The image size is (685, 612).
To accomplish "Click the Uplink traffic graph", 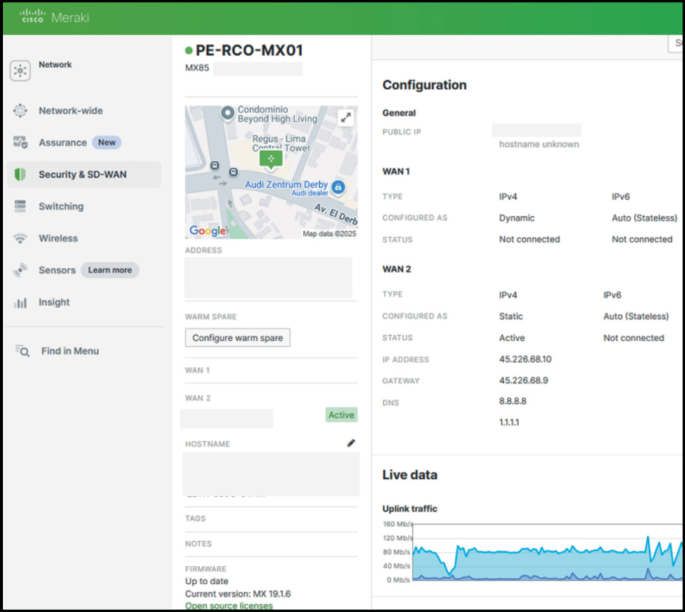I will 547,552.
